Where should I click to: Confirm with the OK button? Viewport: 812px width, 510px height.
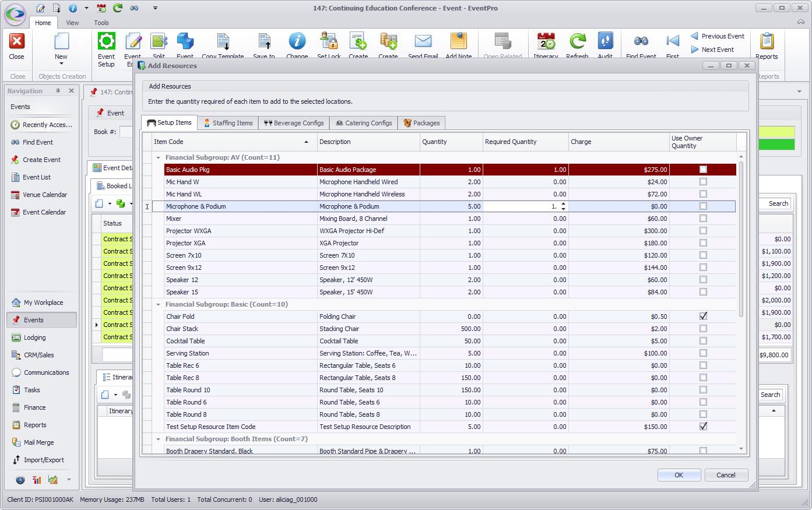click(x=679, y=475)
